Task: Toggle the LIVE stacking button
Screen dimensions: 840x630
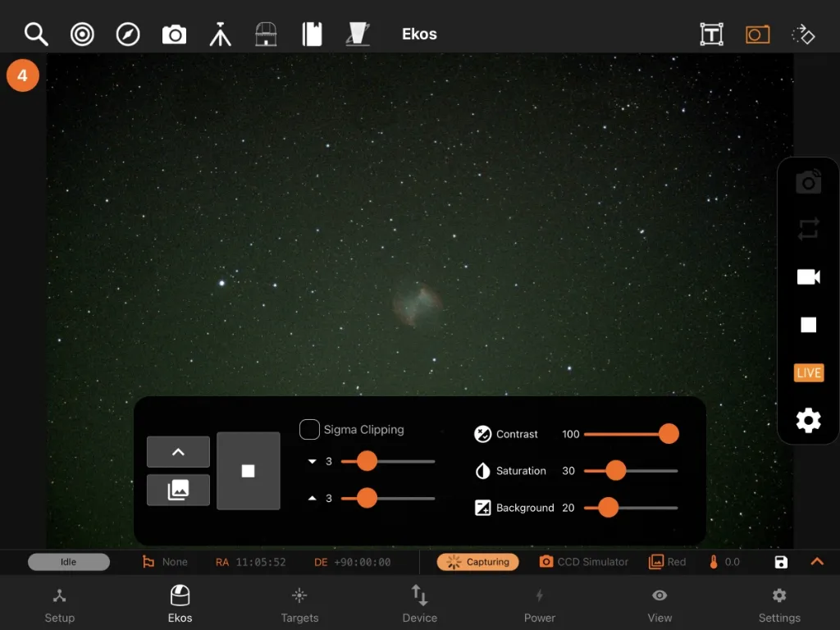Action: tap(808, 373)
